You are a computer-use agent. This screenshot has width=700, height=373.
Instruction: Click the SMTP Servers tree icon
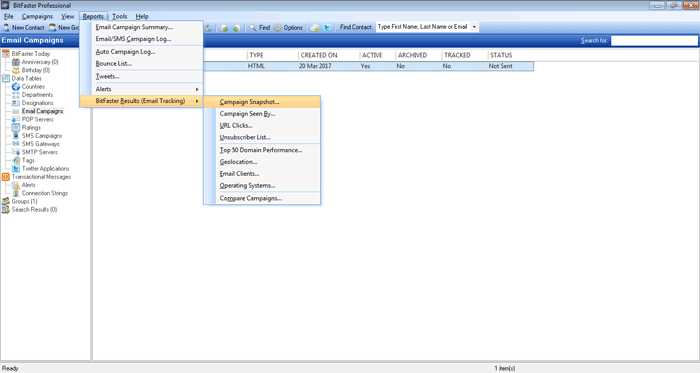point(16,152)
